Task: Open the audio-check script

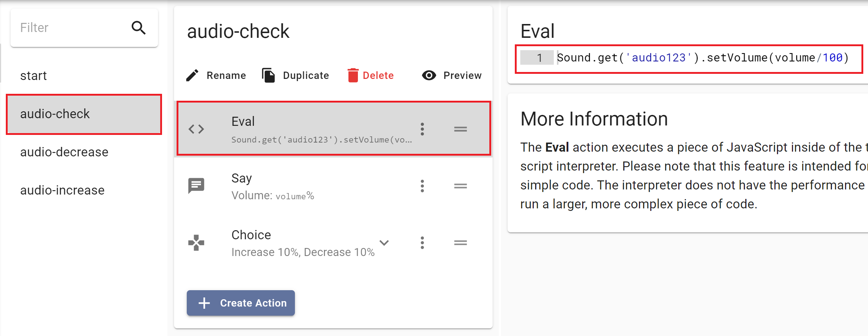Action: (x=84, y=114)
